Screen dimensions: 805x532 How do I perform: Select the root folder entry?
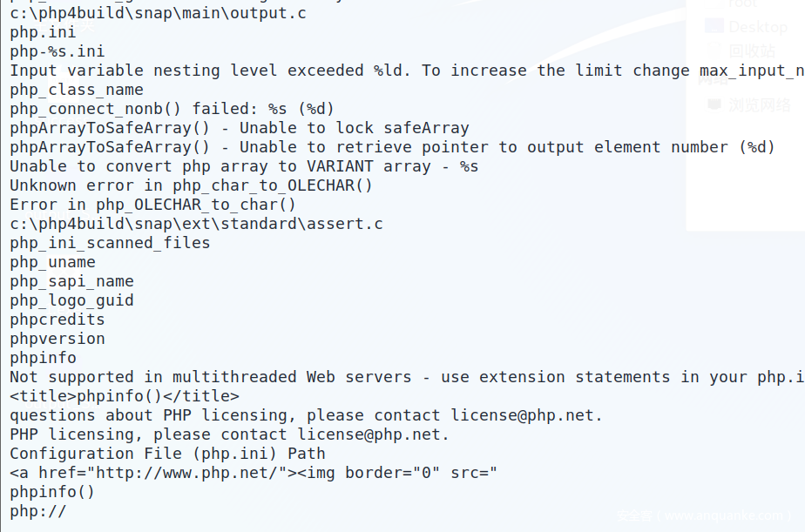[x=742, y=4]
